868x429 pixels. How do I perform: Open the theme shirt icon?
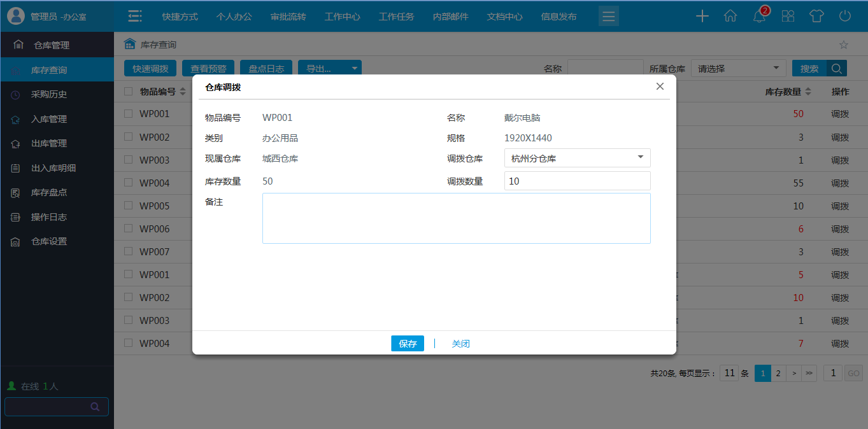point(816,17)
